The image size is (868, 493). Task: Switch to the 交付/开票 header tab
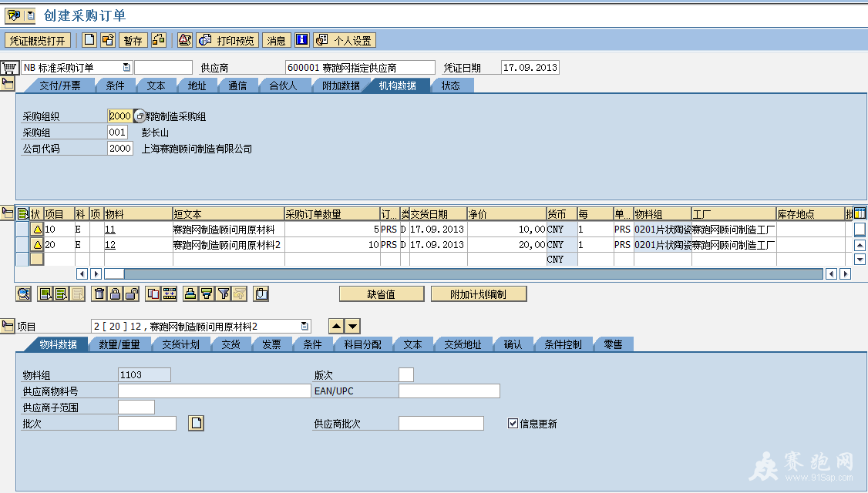60,86
